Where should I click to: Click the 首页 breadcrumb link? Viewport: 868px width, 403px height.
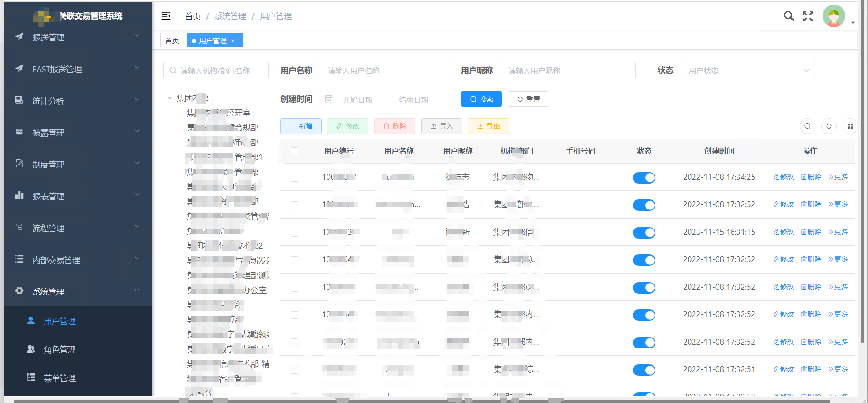click(193, 16)
